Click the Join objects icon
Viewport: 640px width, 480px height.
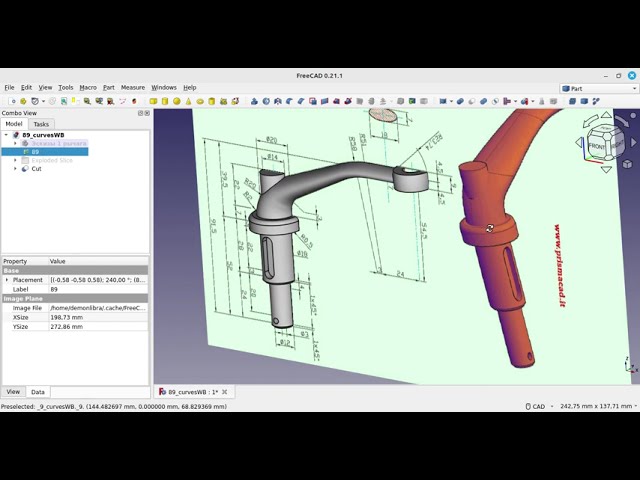(507, 101)
